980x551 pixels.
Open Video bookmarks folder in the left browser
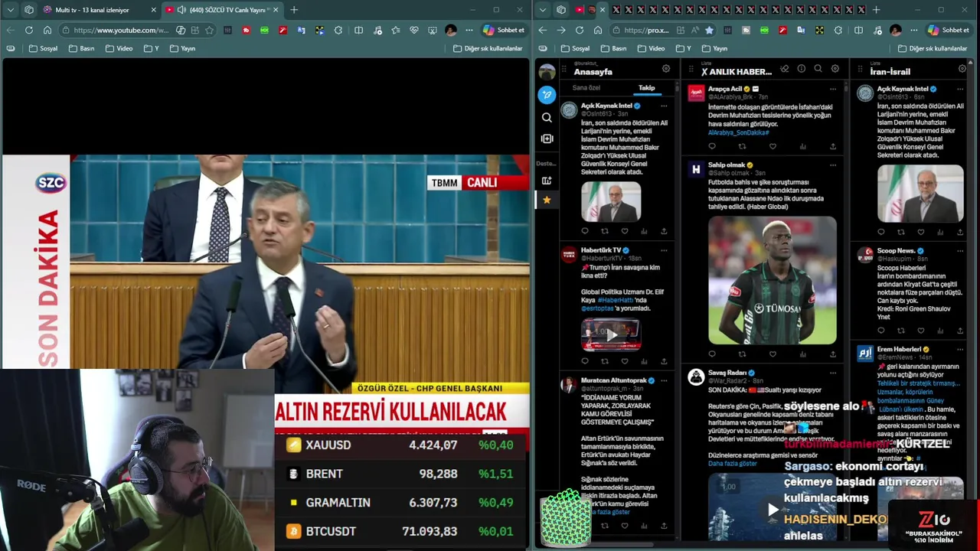click(119, 48)
